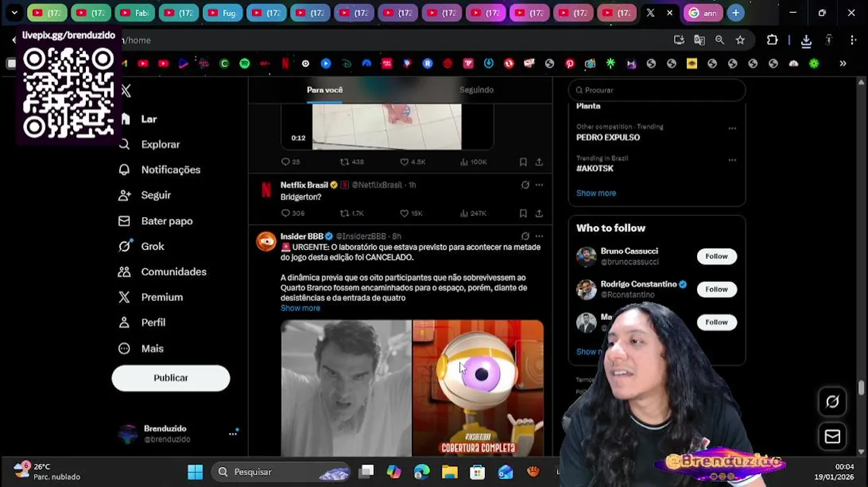Play the video thumbnail showing 0:12
Image resolution: width=868 pixels, height=487 pixels.
coord(387,126)
